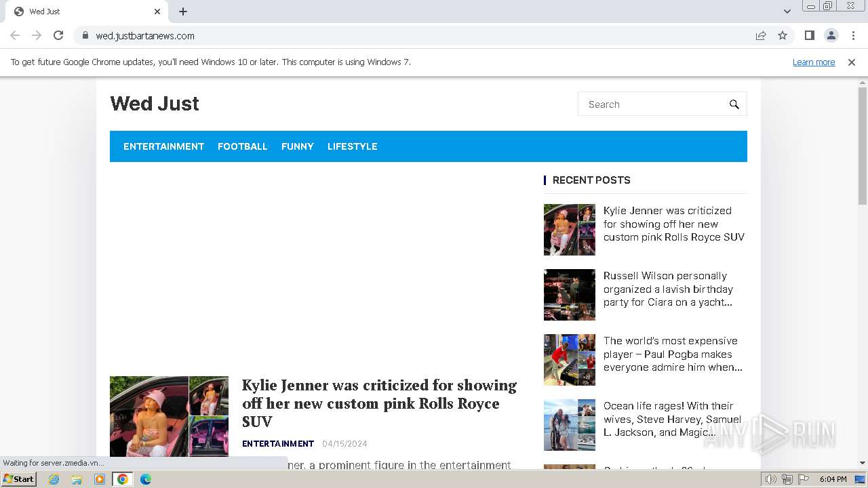Viewport: 868px width, 488px height.
Task: Click the 6:04 PM system clock
Action: [x=833, y=479]
